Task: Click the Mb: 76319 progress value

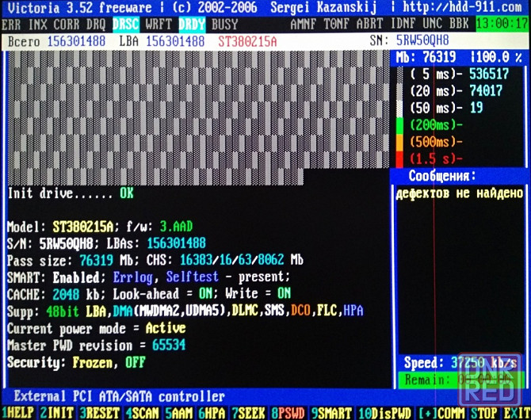Action: (x=426, y=57)
